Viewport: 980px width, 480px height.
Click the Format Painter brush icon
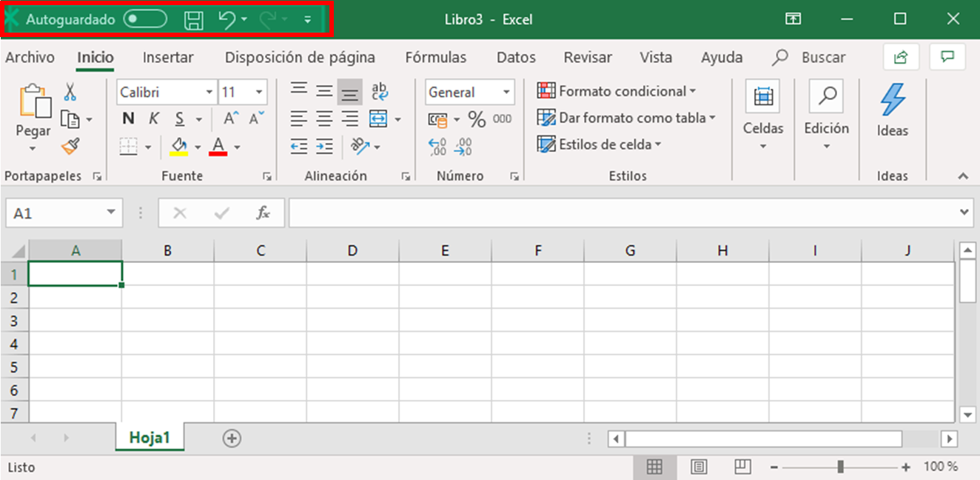click(70, 145)
